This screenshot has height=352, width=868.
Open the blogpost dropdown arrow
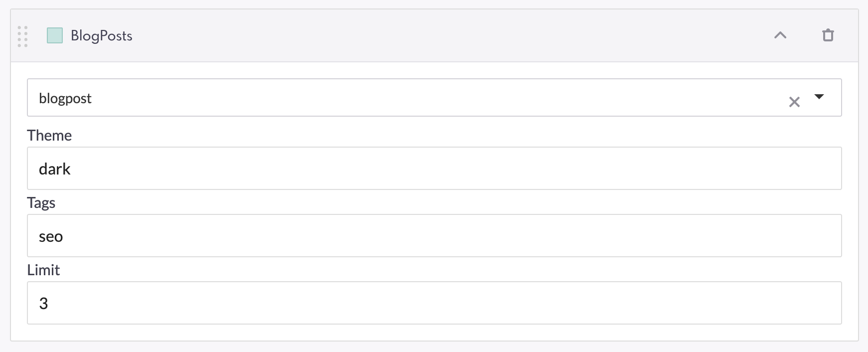pos(819,97)
